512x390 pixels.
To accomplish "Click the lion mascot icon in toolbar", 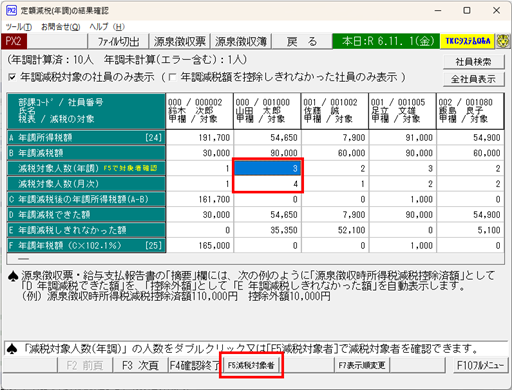I will pyautogui.click(x=502, y=41).
